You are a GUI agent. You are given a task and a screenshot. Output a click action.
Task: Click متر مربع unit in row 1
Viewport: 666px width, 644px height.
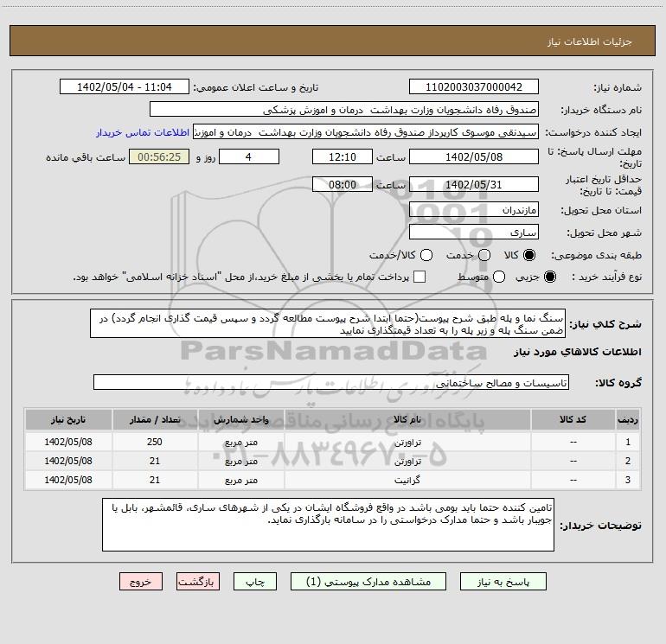[241, 443]
